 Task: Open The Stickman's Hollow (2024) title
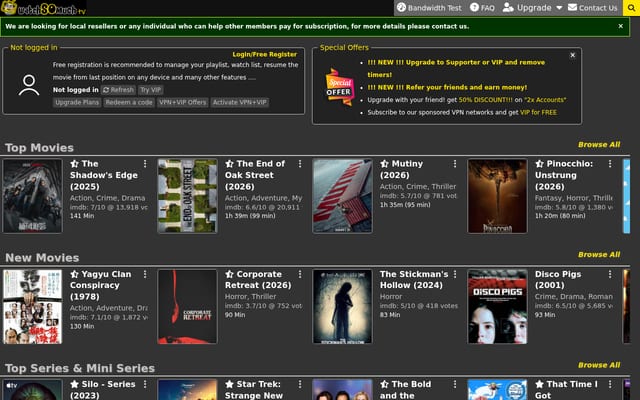pos(414,280)
